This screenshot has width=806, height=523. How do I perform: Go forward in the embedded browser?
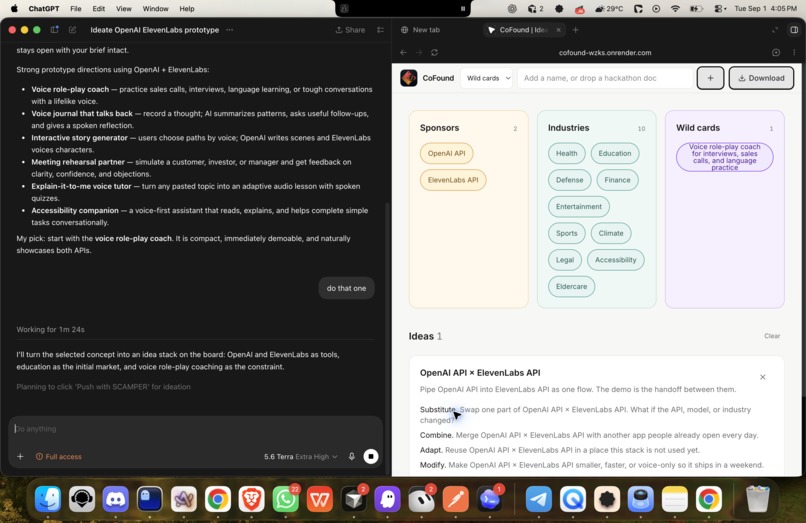(419, 52)
